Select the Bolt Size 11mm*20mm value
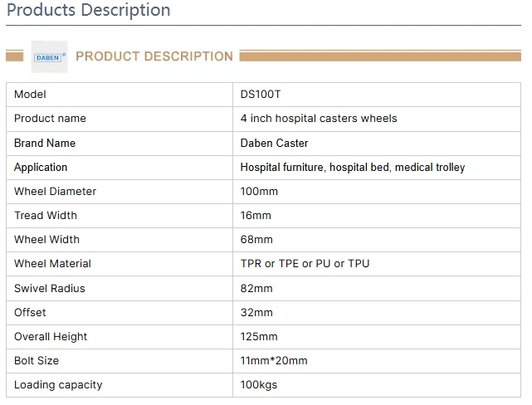 (x=274, y=360)
